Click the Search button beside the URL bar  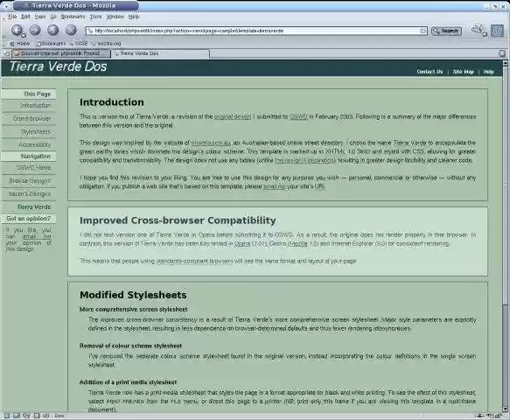pos(446,31)
